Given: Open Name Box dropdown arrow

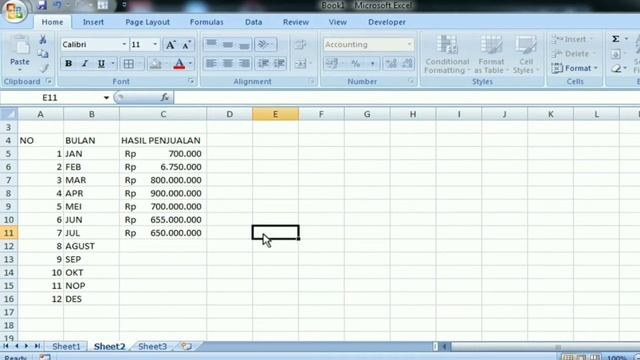Looking at the screenshot, I should [x=106, y=98].
